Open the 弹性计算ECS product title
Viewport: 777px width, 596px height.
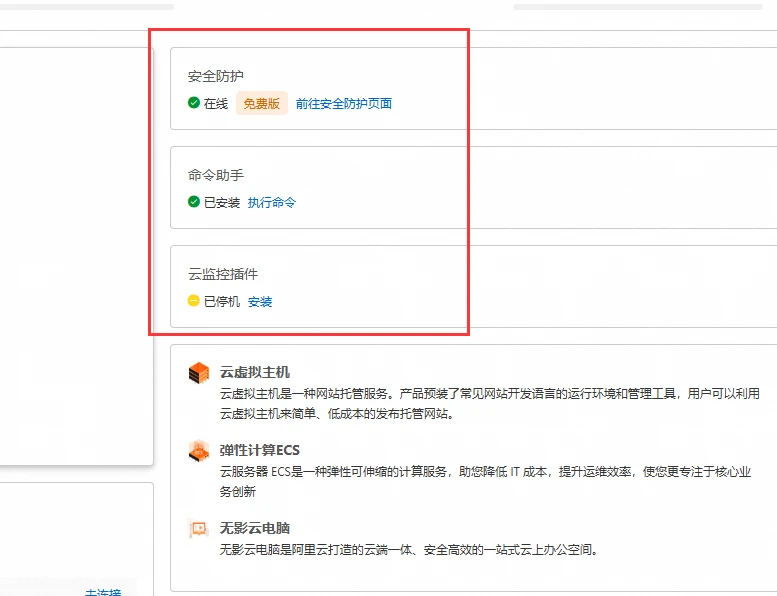click(260, 450)
